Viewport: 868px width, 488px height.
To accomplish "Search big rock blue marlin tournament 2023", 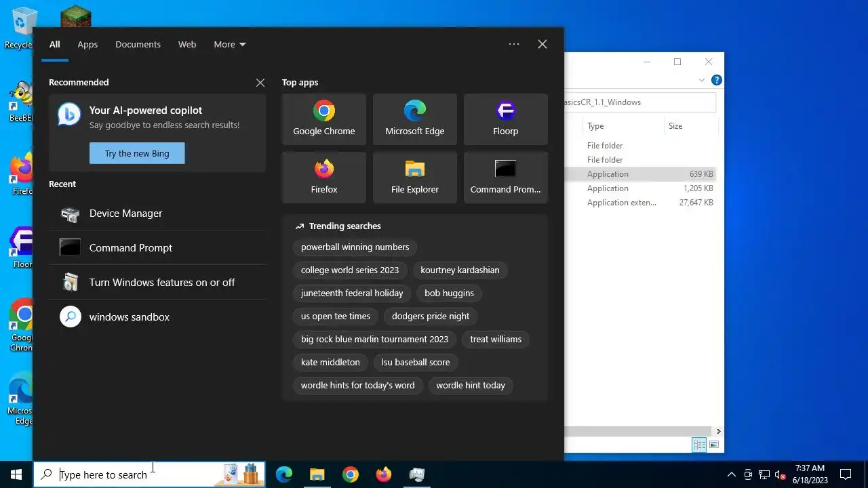I will pyautogui.click(x=374, y=340).
